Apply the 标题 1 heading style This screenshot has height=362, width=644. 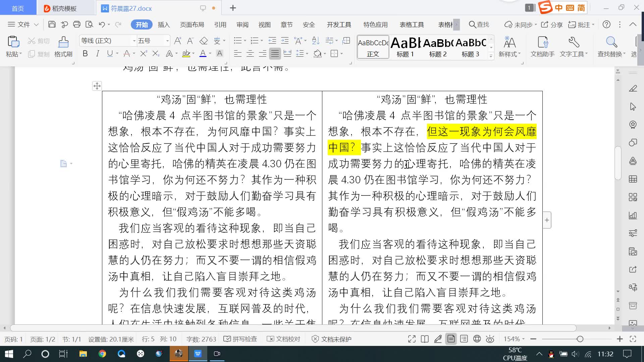(405, 47)
